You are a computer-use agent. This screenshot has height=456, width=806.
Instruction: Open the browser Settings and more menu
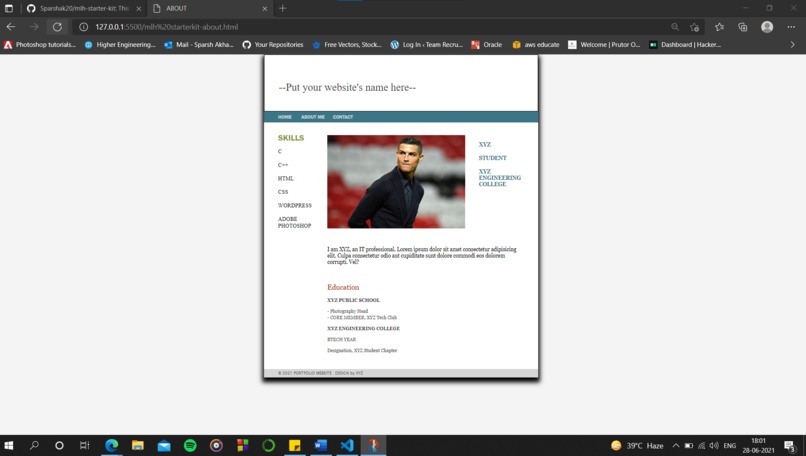coord(791,27)
